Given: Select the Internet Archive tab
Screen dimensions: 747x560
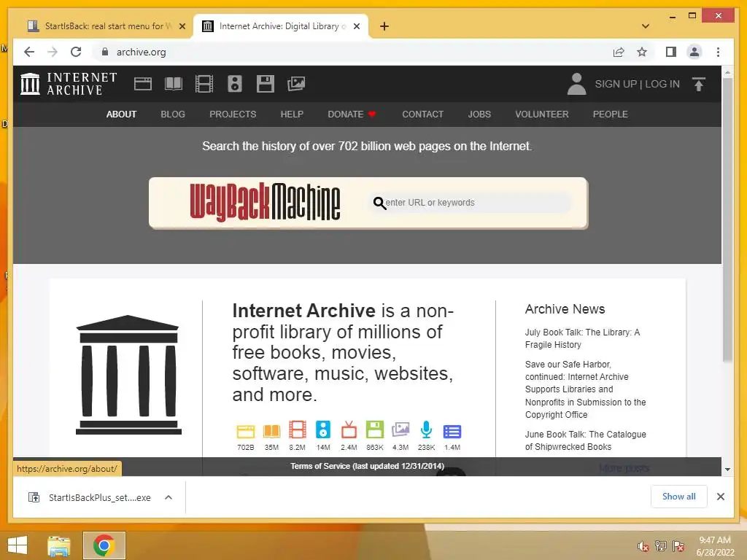Looking at the screenshot, I should pos(281,26).
